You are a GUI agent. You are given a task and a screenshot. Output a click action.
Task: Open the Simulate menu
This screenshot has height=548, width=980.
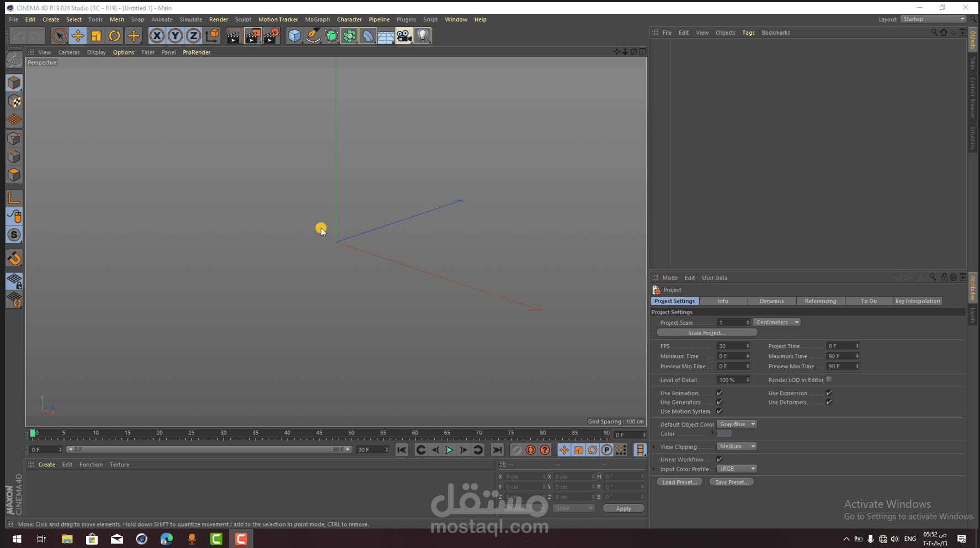[x=191, y=19]
